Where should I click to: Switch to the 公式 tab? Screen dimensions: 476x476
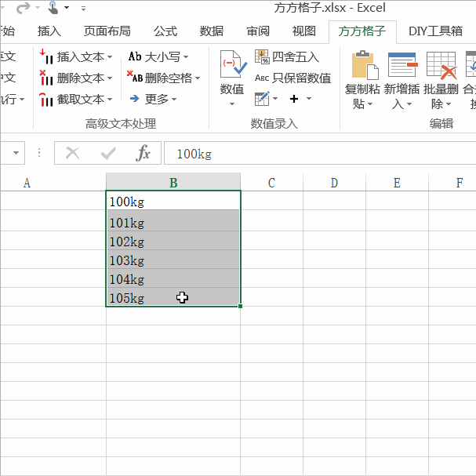pyautogui.click(x=165, y=31)
